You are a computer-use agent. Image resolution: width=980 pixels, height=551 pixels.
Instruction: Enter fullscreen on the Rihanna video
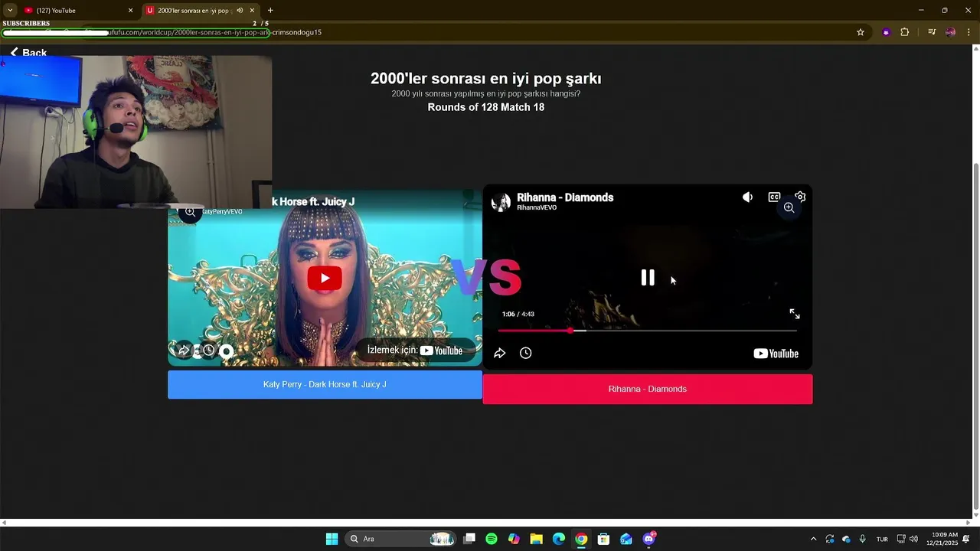point(795,314)
